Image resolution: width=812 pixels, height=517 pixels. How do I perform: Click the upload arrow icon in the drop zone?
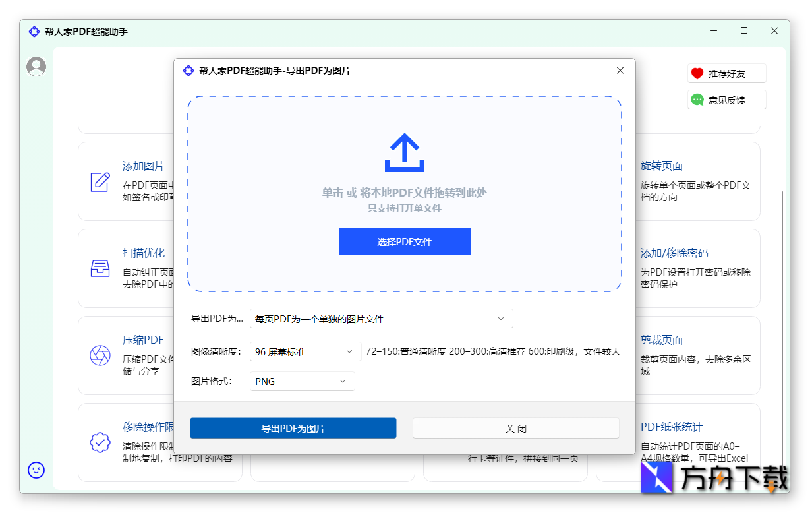coord(404,153)
